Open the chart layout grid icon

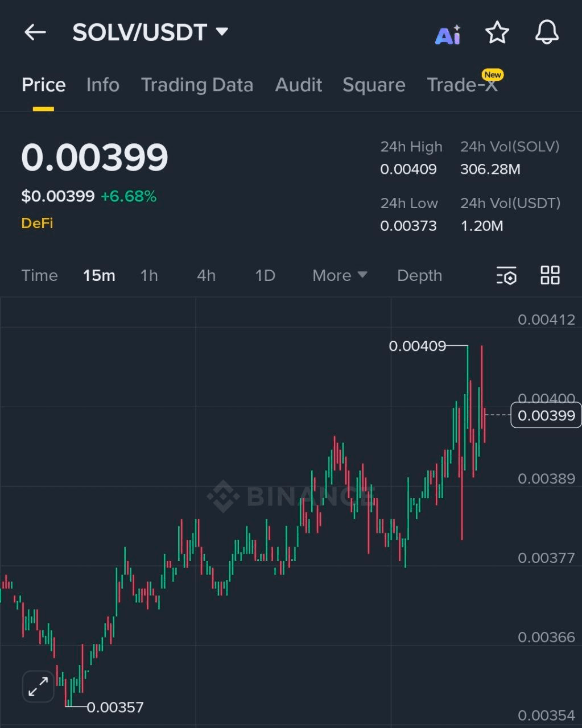[550, 275]
